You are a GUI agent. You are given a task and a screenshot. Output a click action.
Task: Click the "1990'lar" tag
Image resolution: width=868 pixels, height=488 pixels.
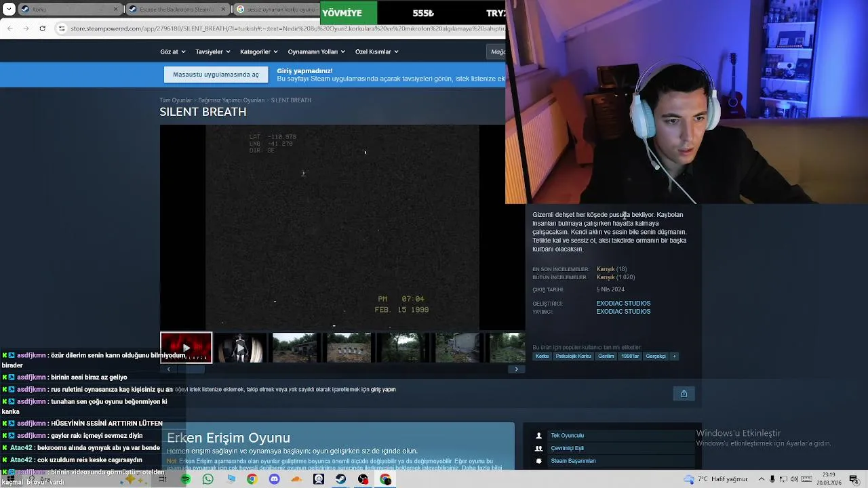click(x=630, y=356)
